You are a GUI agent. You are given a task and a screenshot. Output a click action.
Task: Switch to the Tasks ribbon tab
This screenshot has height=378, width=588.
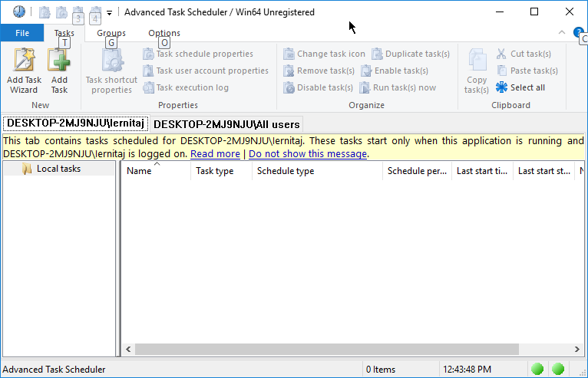64,33
